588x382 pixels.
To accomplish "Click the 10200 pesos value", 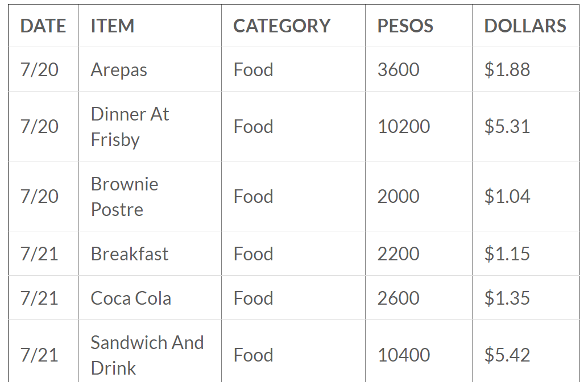I will (404, 127).
